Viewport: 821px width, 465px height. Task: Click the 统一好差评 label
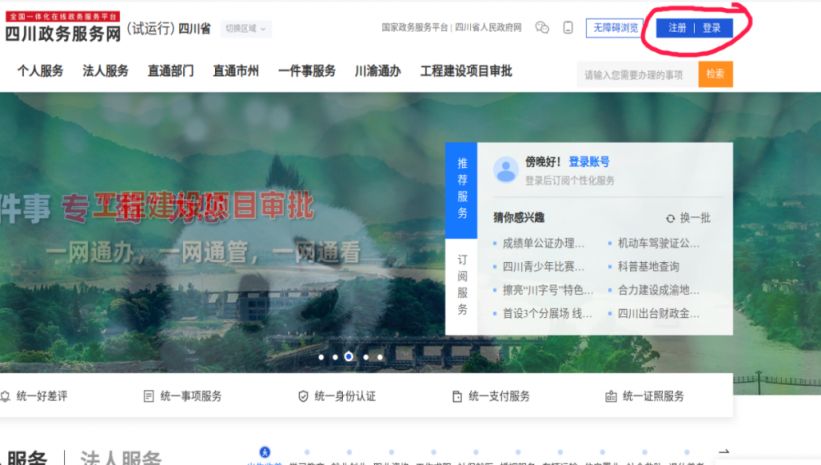(42, 396)
